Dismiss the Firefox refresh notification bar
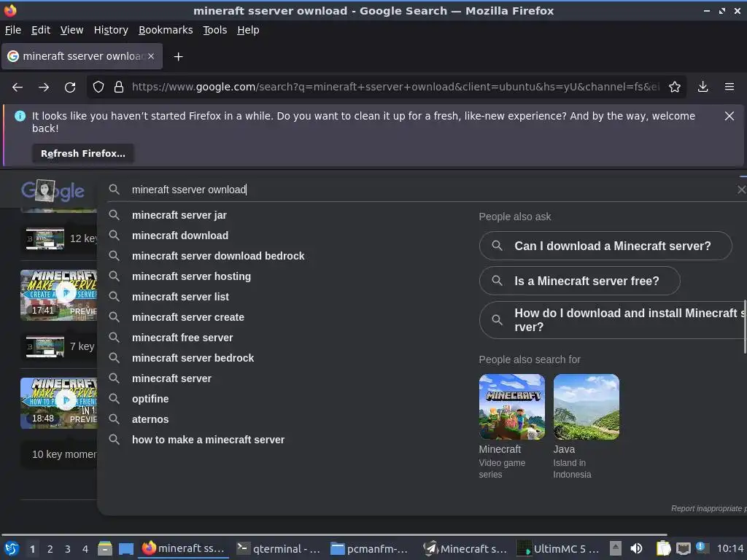The image size is (747, 560). [x=729, y=116]
